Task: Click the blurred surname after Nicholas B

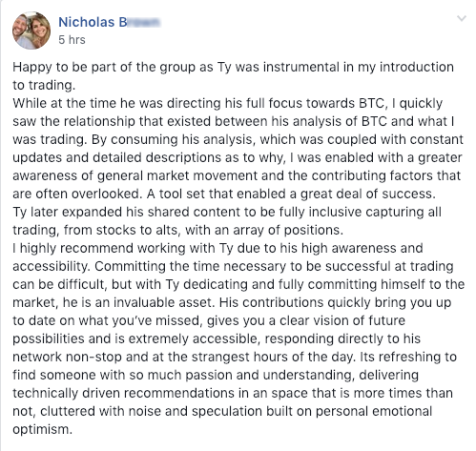Action: click(144, 22)
